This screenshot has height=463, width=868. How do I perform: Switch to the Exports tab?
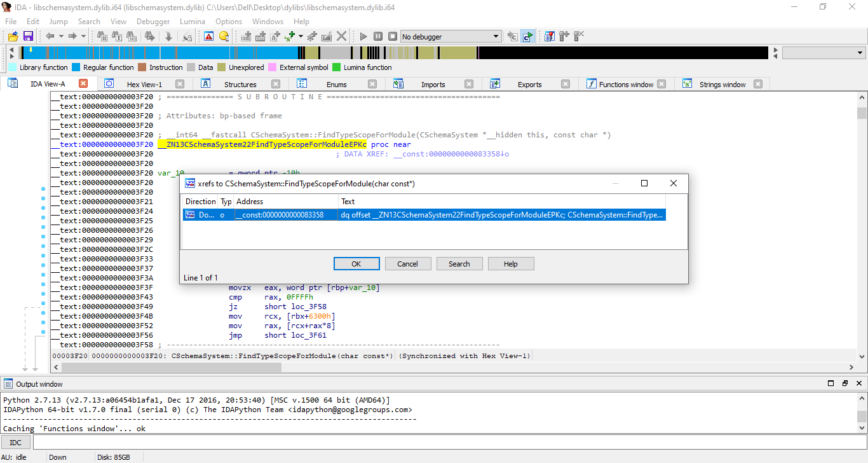coord(529,84)
